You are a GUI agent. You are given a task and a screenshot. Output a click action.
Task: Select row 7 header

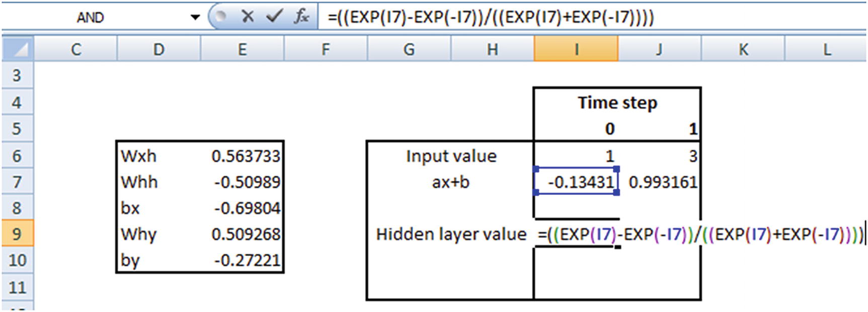(17, 182)
